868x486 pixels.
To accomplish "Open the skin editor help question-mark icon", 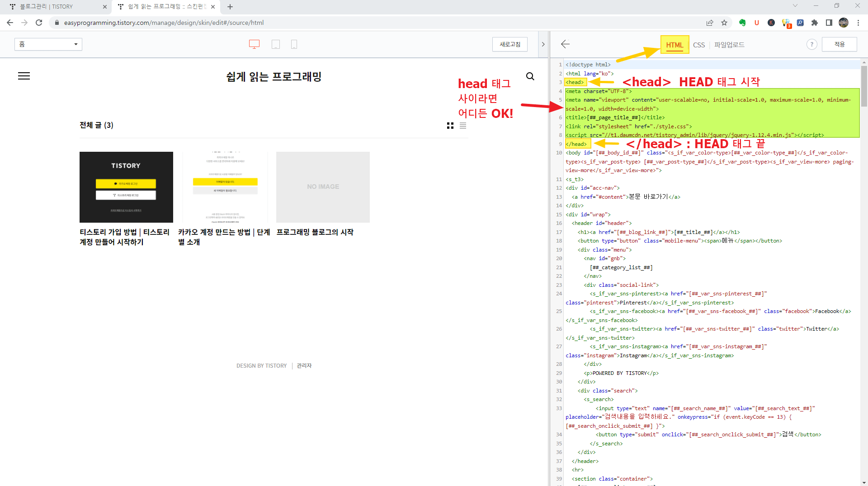I will click(811, 44).
